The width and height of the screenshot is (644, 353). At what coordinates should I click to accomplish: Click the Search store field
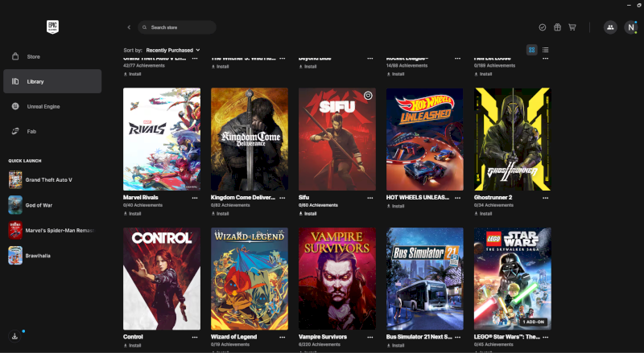(177, 27)
